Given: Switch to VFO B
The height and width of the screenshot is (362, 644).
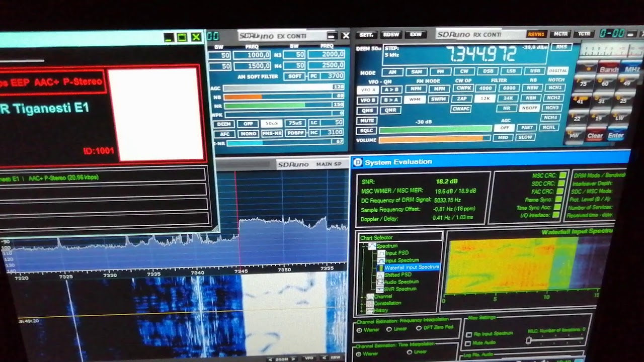Looking at the screenshot, I should tap(367, 101).
